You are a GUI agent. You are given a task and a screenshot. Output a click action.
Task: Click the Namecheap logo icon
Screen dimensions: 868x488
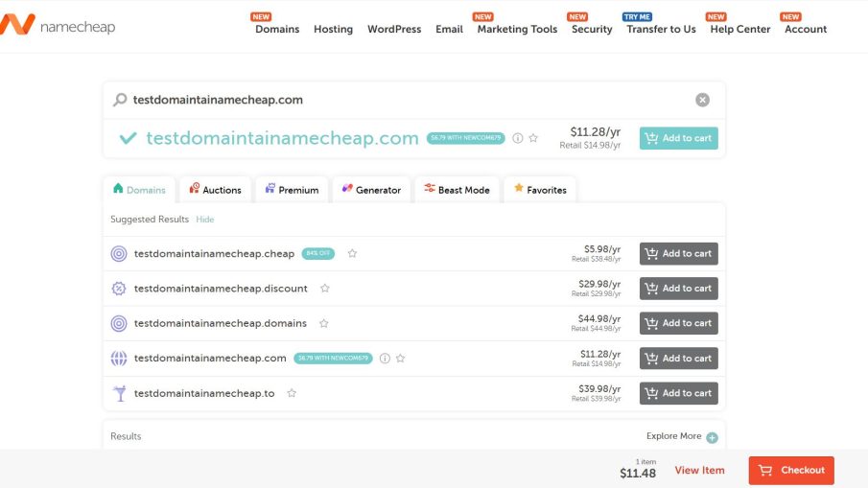(17, 24)
